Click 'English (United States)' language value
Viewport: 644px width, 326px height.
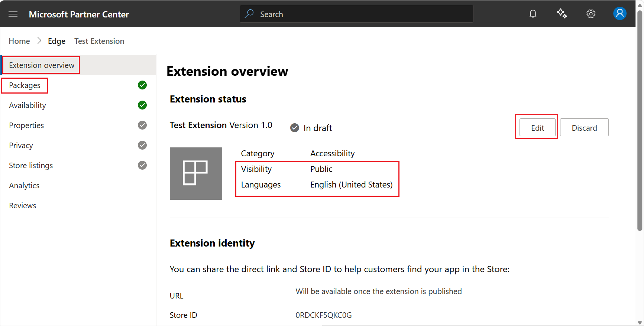pos(351,185)
